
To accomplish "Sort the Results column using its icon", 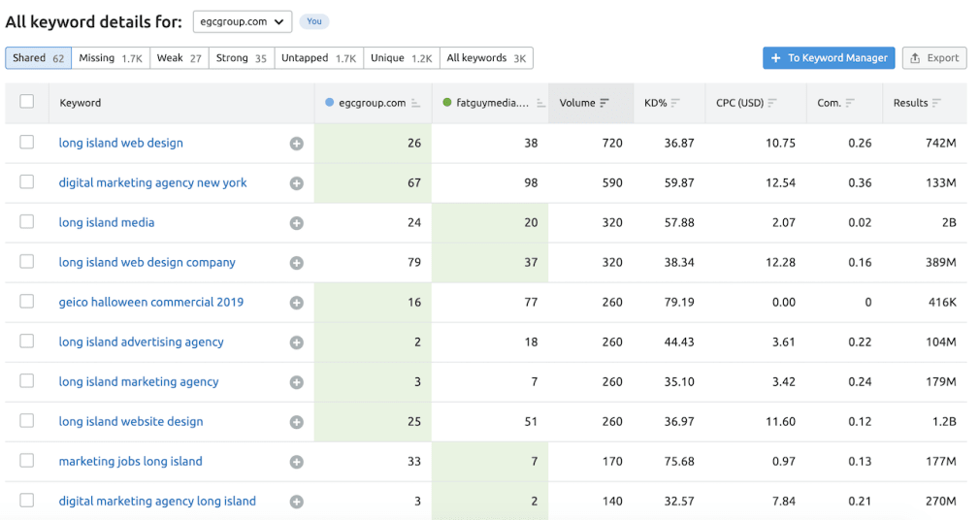I will click(936, 103).
